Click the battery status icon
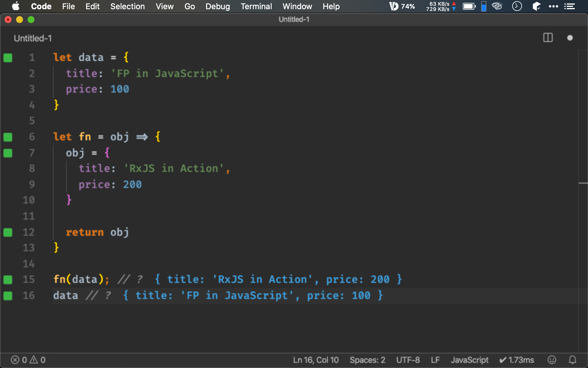This screenshot has height=368, width=588. pos(469,6)
